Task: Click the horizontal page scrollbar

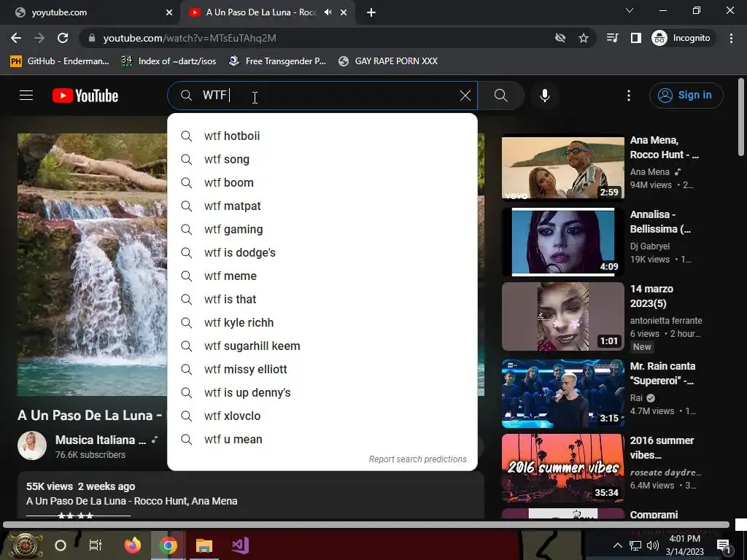Action: [x=366, y=525]
